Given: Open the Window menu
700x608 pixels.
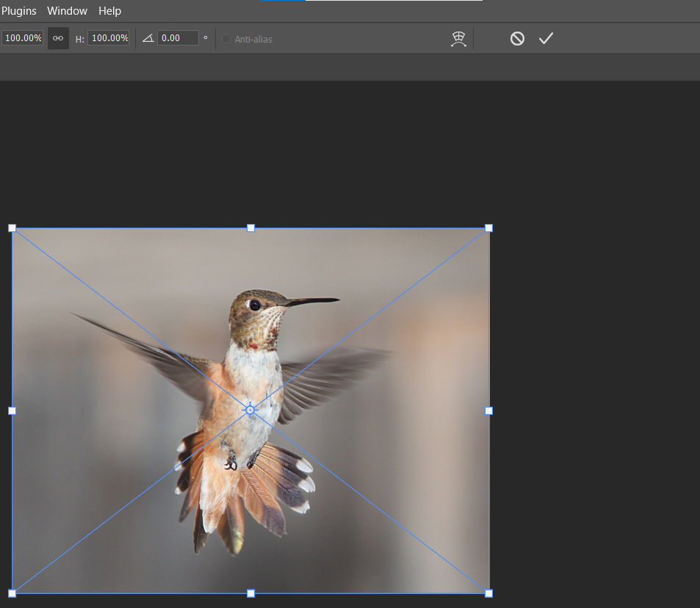Looking at the screenshot, I should pos(67,11).
